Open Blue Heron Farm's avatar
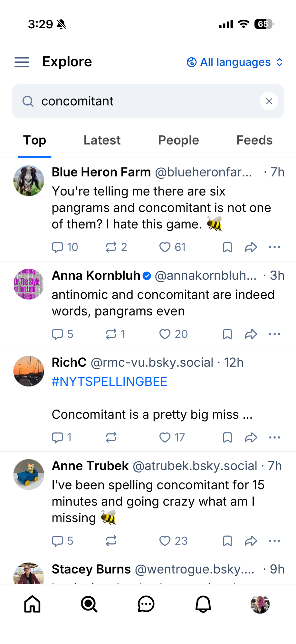This screenshot has width=296, height=644. point(29,181)
